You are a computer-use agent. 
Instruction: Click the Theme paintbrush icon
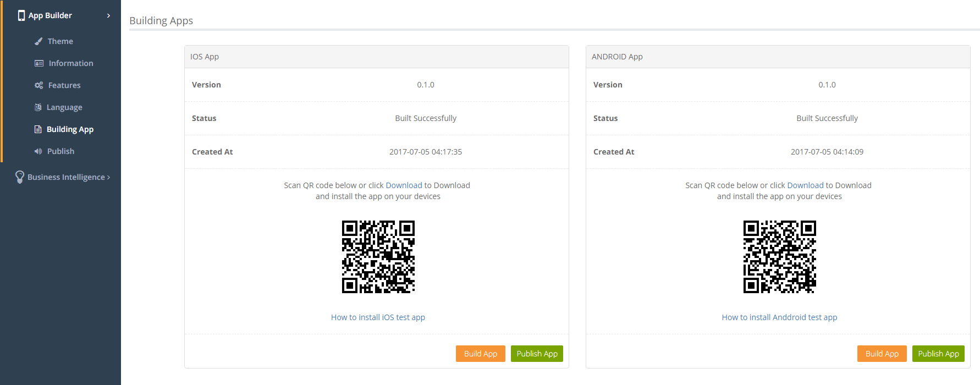(x=38, y=41)
